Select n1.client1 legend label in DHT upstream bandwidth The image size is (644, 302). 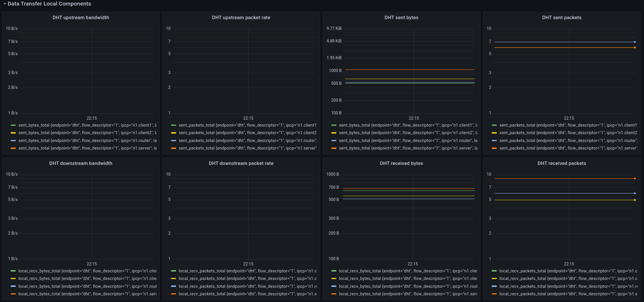87,125
